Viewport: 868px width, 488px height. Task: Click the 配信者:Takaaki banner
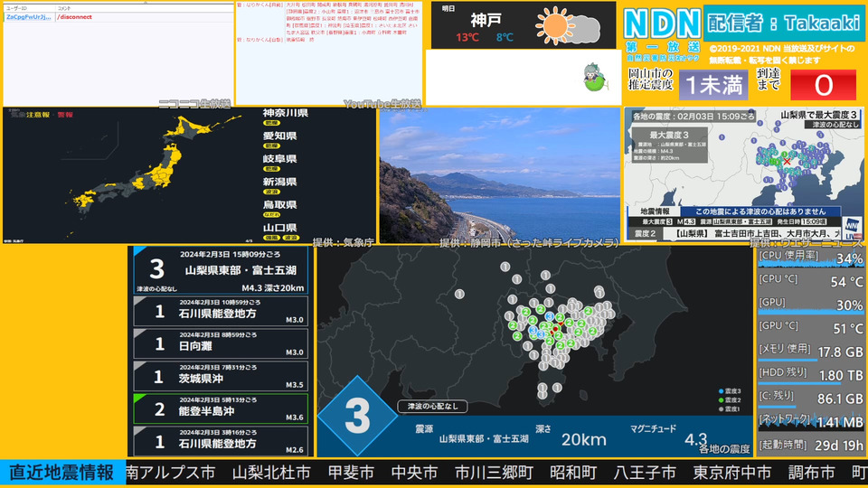tap(785, 23)
